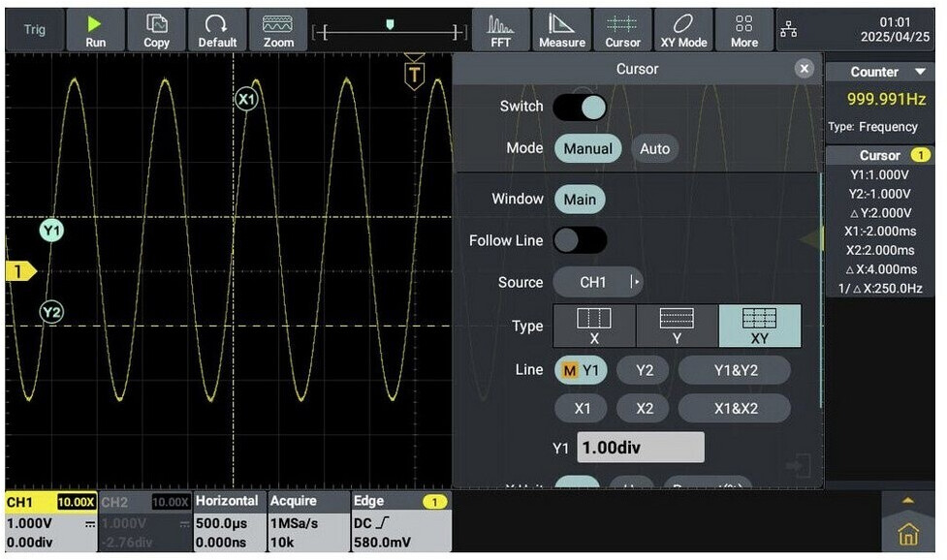Enable the Follow Line toggle
947x560 pixels.
(580, 240)
